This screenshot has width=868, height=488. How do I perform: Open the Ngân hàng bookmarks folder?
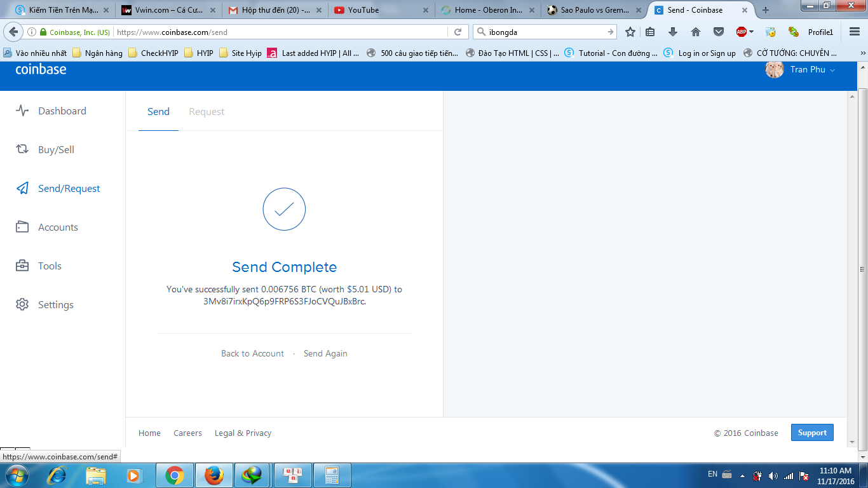point(98,53)
